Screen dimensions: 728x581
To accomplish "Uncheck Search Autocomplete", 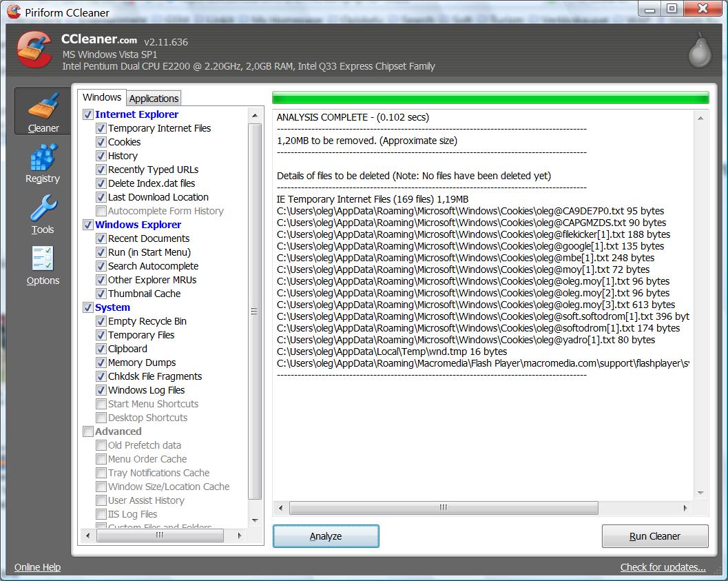I will (101, 266).
